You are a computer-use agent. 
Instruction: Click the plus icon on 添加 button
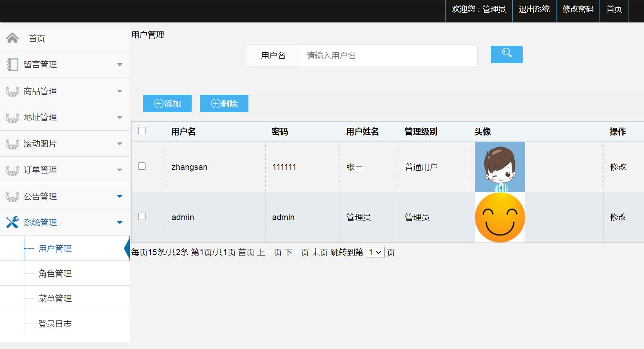pyautogui.click(x=159, y=104)
